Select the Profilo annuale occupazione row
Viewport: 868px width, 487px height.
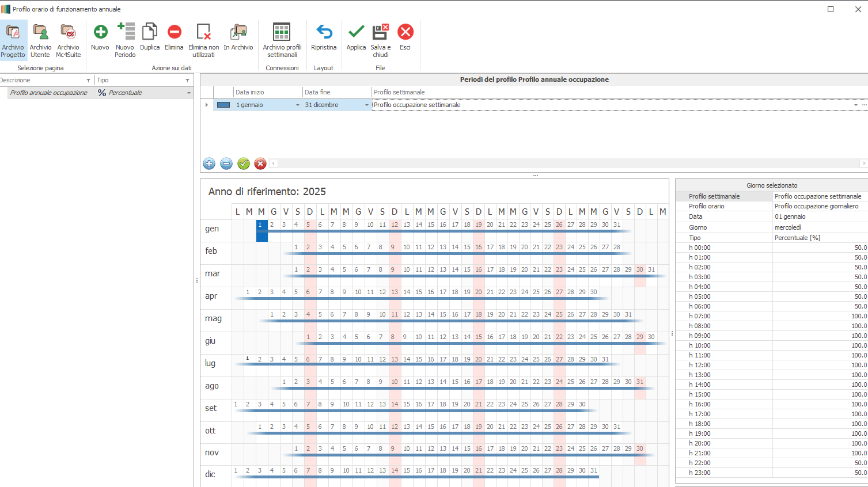coord(49,93)
